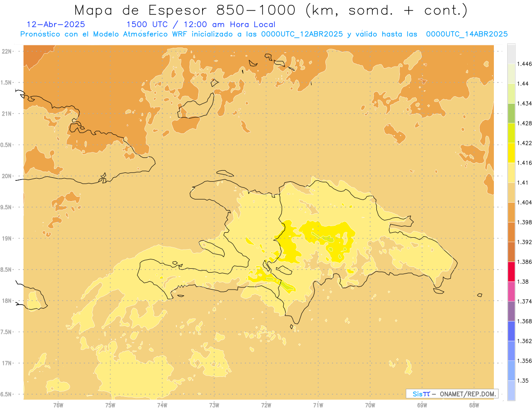Click the longitude label "74W"

(x=162, y=405)
